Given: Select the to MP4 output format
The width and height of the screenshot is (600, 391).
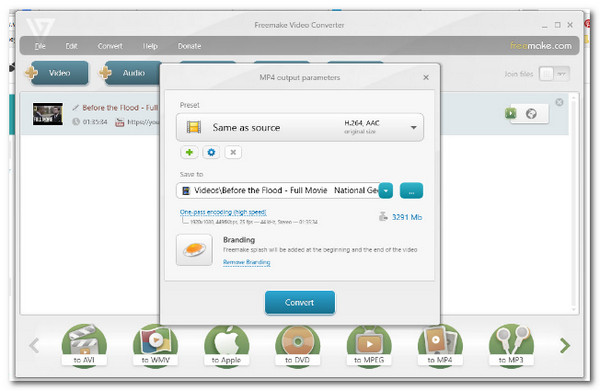Looking at the screenshot, I should (440, 346).
